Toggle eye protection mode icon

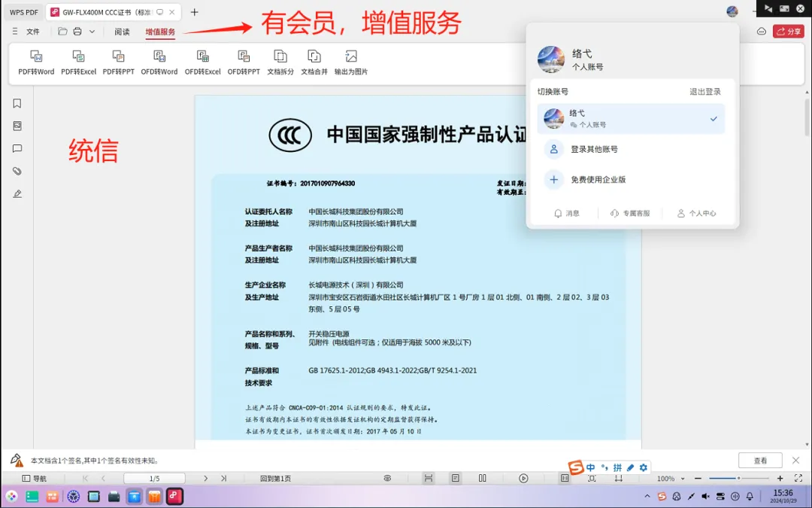point(387,479)
